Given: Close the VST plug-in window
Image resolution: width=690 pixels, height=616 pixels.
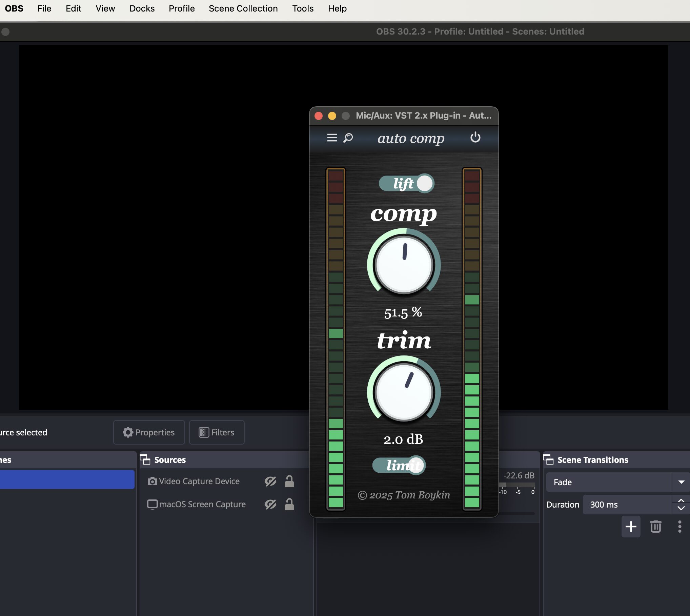Looking at the screenshot, I should 319,116.
